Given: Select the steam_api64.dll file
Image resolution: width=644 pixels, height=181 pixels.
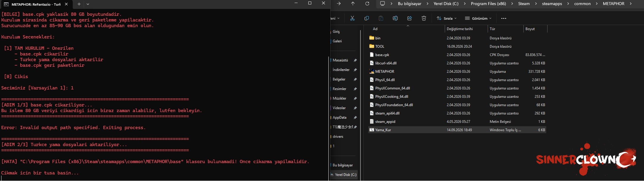Looking at the screenshot, I should 457,113.
